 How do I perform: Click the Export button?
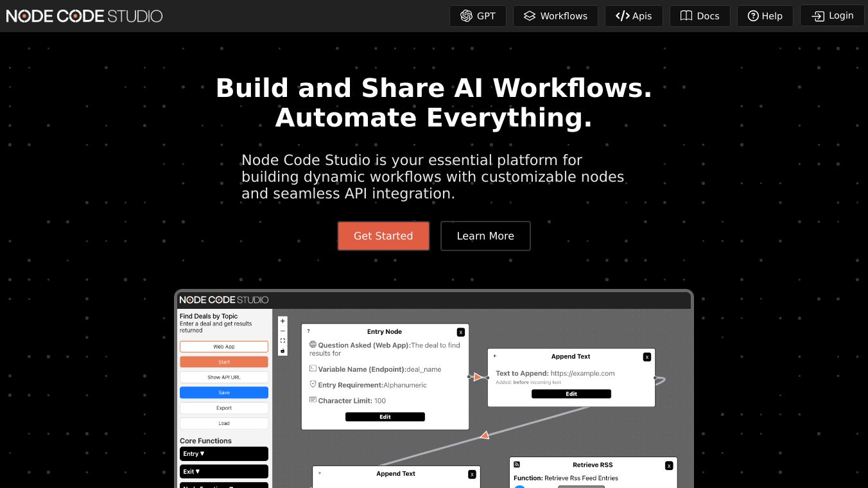[224, 408]
